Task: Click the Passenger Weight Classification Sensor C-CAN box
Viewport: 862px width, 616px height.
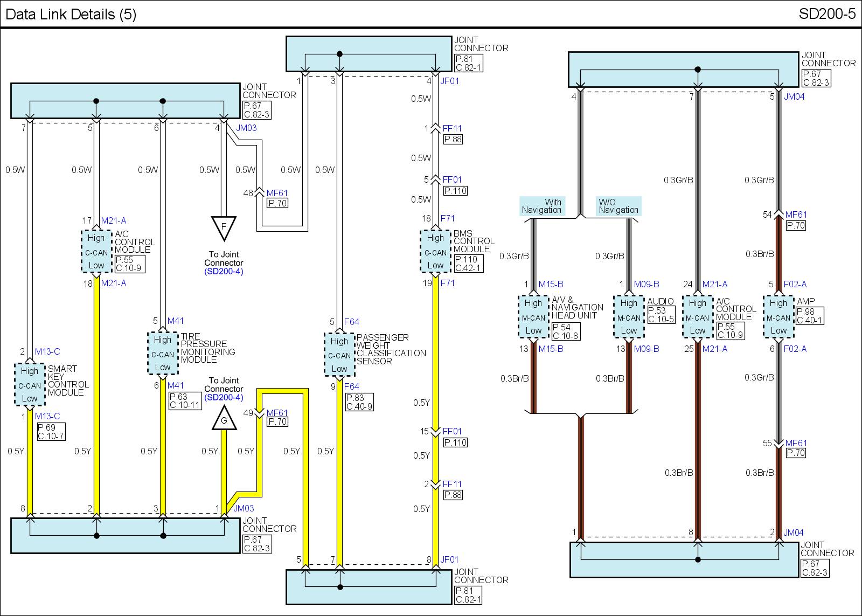Action: tap(339, 355)
